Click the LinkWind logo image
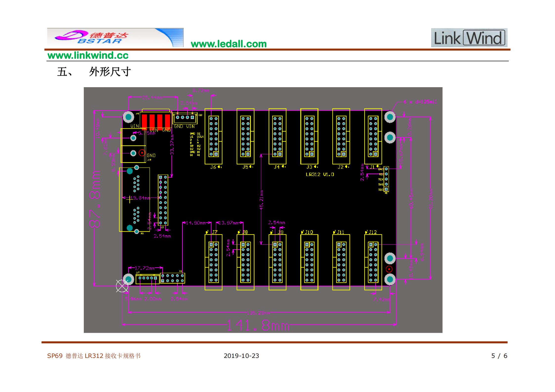This screenshot has height=392, width=555. click(469, 38)
